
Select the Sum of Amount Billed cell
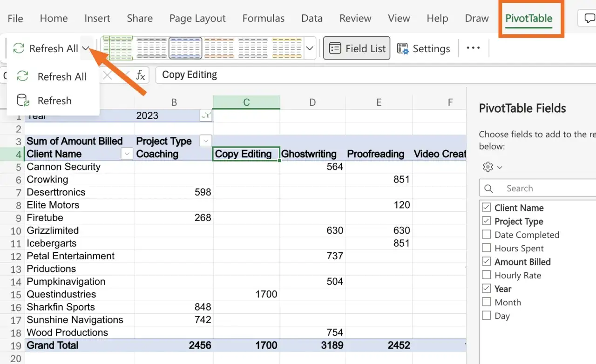[x=80, y=141]
